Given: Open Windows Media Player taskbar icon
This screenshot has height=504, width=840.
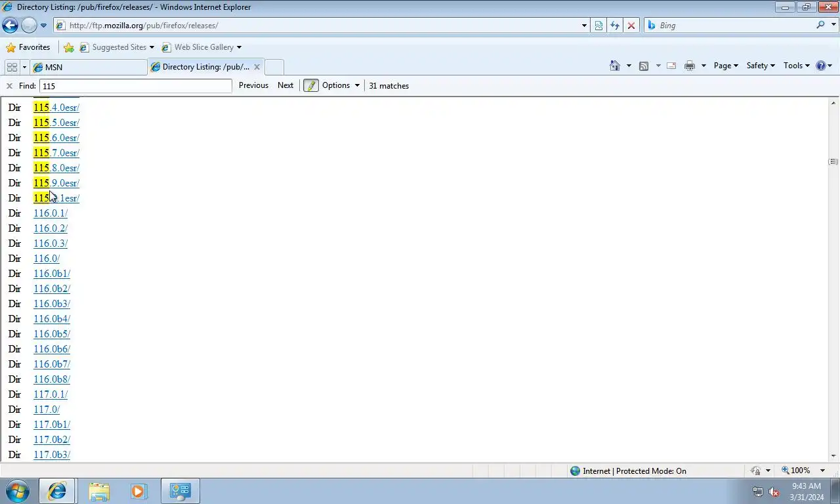Looking at the screenshot, I should (x=138, y=491).
